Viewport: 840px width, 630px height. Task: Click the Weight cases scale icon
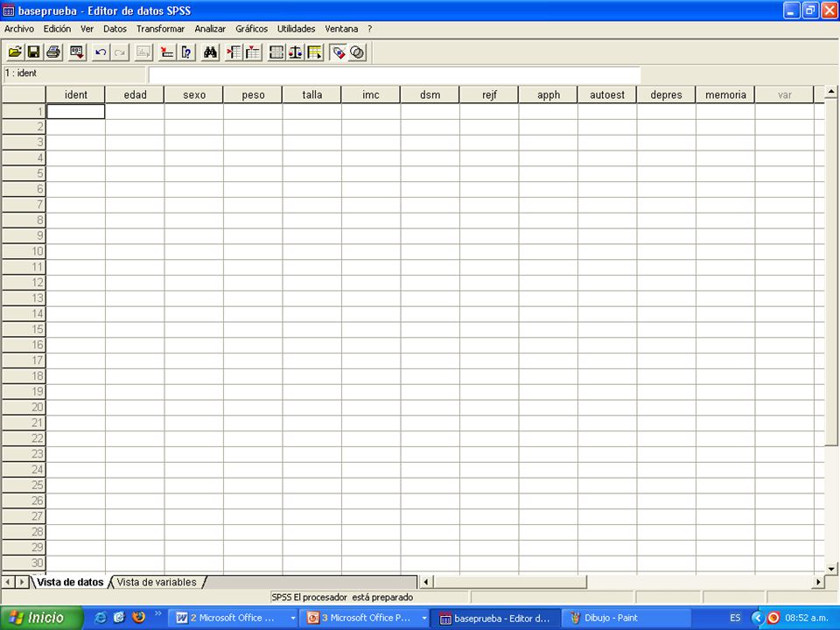pos(295,52)
